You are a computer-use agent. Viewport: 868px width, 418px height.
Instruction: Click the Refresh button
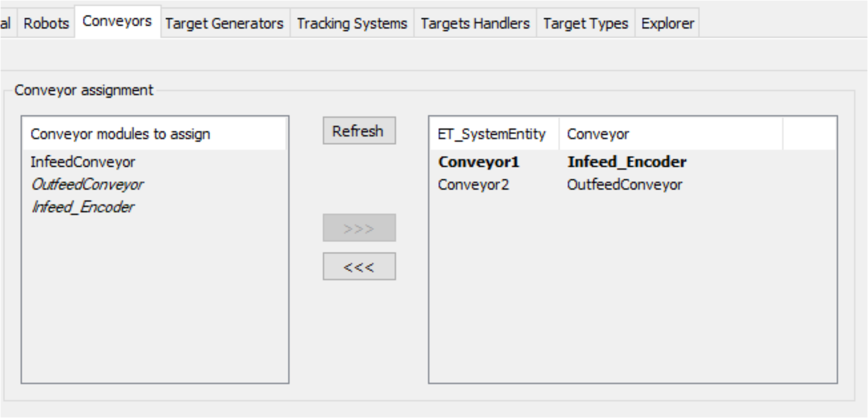pyautogui.click(x=358, y=130)
